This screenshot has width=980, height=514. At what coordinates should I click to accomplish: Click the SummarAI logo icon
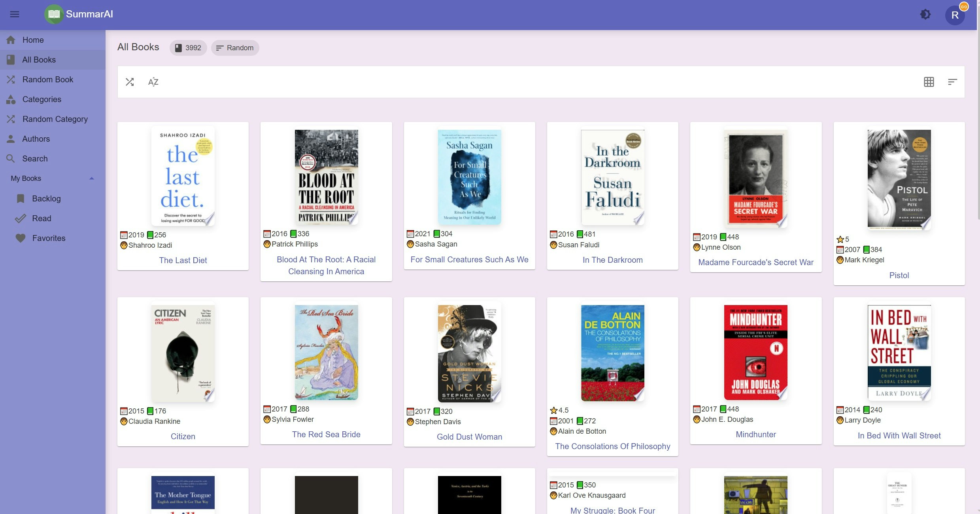coord(54,14)
